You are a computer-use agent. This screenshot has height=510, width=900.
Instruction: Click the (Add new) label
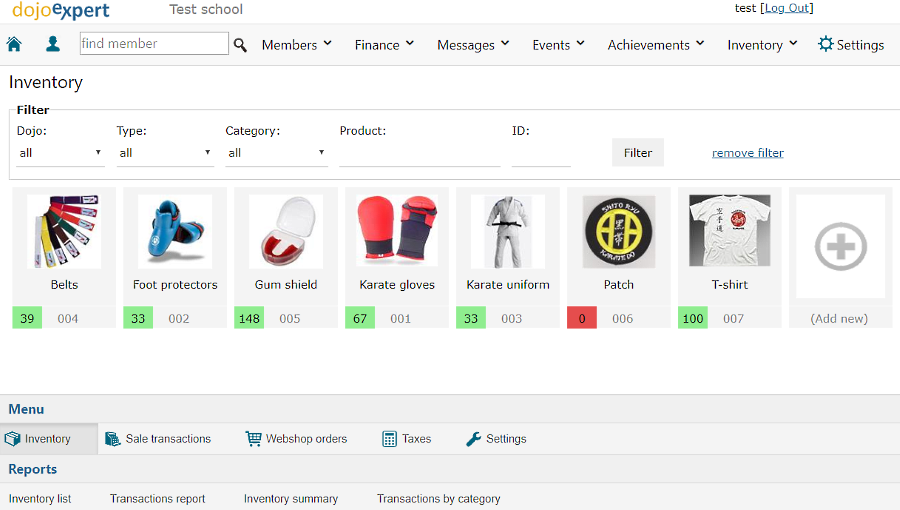click(839, 318)
